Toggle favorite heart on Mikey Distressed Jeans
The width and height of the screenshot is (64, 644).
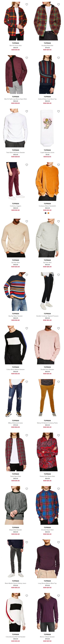click(27, 382)
